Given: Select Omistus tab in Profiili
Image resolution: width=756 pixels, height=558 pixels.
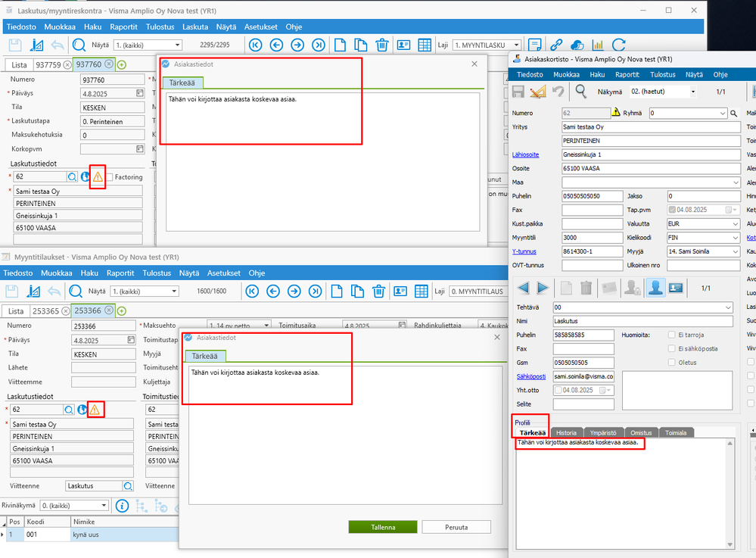Looking at the screenshot, I should coord(641,432).
